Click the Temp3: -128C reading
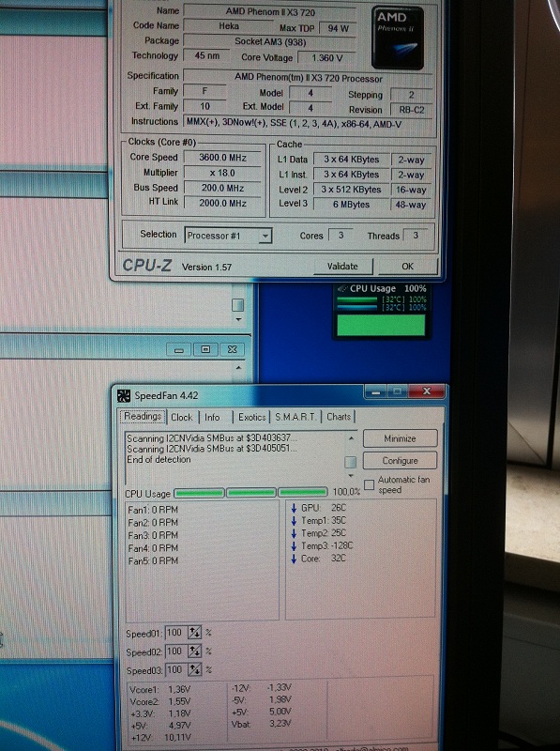This screenshot has height=751, width=560. click(x=327, y=545)
